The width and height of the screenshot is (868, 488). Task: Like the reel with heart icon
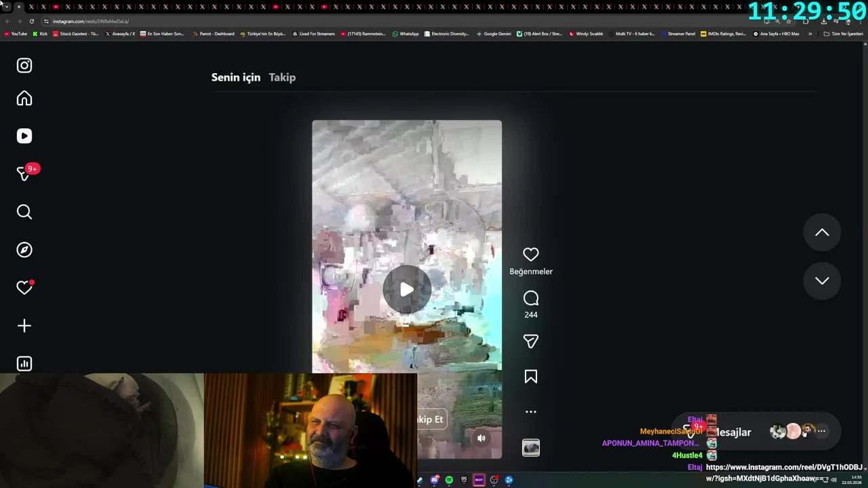[x=531, y=254]
